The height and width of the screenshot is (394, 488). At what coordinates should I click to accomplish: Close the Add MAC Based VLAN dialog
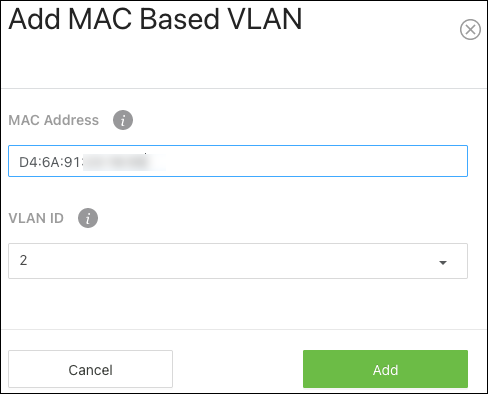[x=470, y=30]
